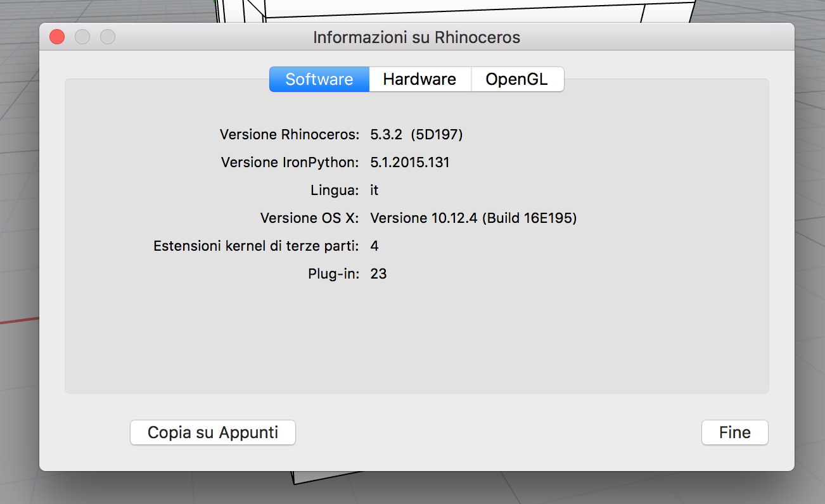Click the Estensioni kernel di terze parti label
Image resolution: width=825 pixels, height=504 pixels.
(x=256, y=246)
